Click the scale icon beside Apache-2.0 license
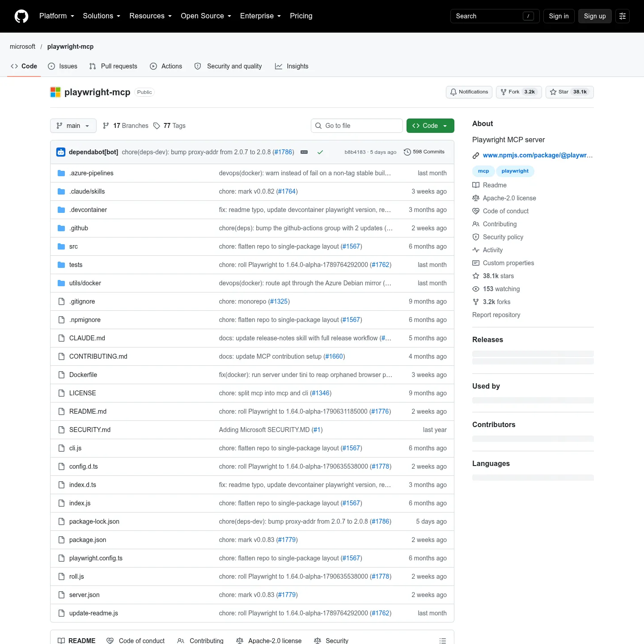This screenshot has height=644, width=644. [x=476, y=198]
